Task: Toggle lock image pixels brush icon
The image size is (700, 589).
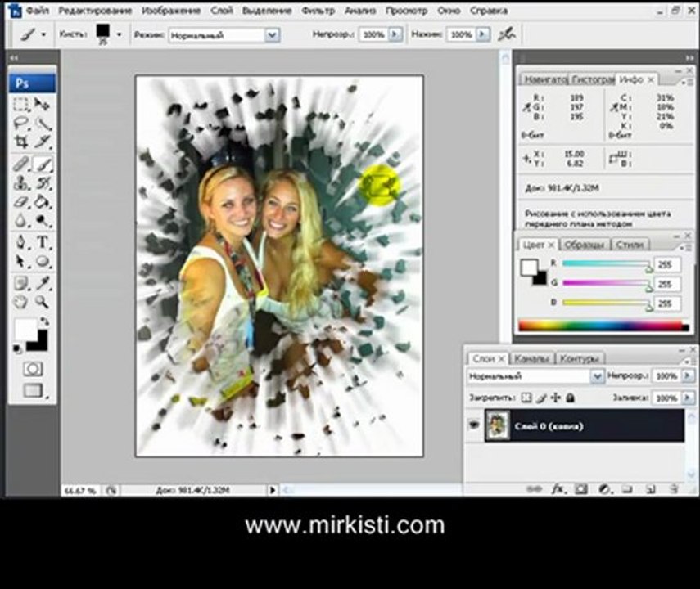Action: [x=541, y=397]
